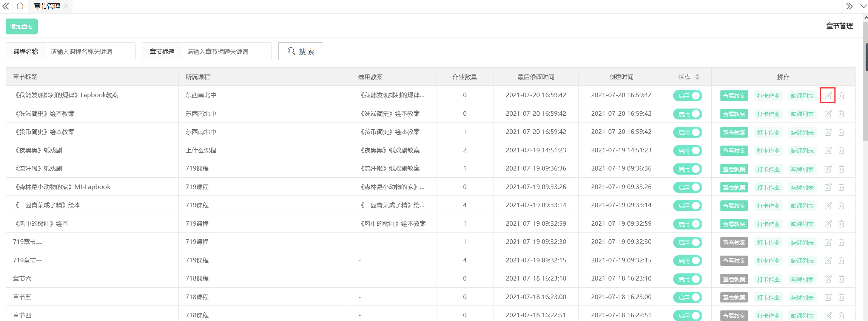The image size is (868, 321).
Task: Edit the 719章节一 chapter
Action: (828, 261)
